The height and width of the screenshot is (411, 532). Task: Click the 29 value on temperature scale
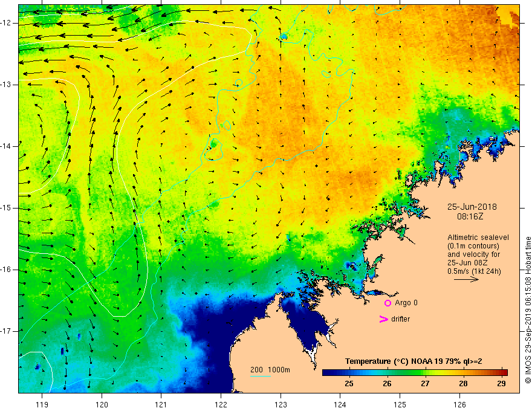coord(501,384)
